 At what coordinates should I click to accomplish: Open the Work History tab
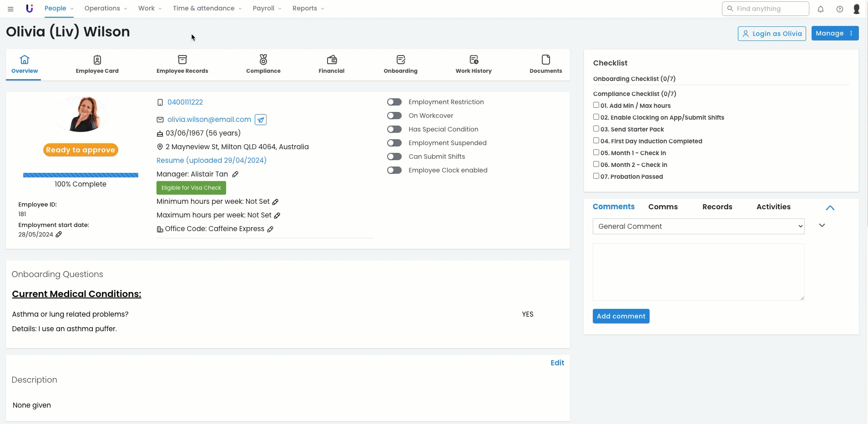(473, 65)
